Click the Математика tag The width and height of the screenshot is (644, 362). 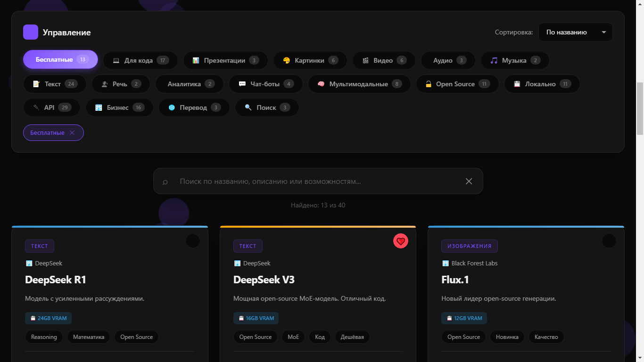tap(89, 337)
